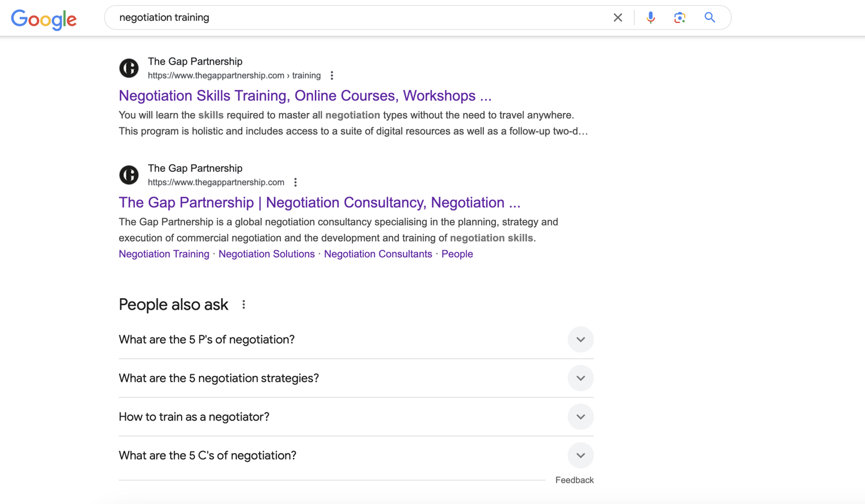Click the Feedback link

(574, 480)
